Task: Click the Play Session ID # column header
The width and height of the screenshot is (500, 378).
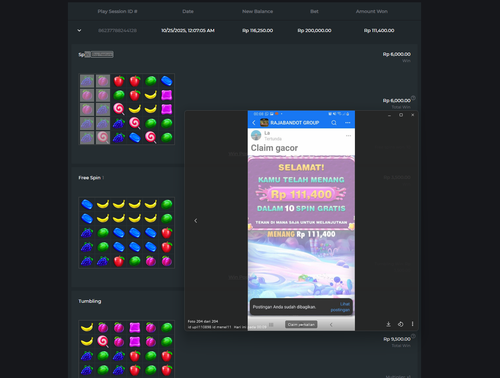Action: click(117, 11)
